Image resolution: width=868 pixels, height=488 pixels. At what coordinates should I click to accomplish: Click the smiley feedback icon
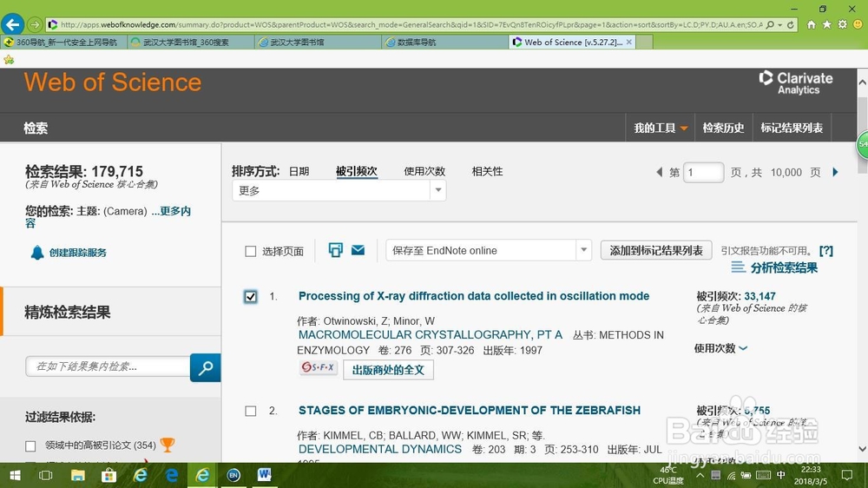pyautogui.click(x=858, y=24)
